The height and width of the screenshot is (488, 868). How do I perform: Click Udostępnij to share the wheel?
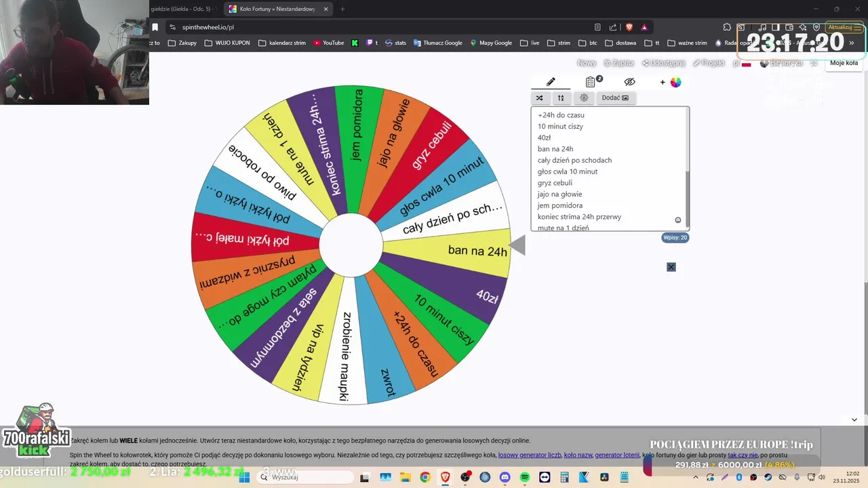tap(663, 63)
